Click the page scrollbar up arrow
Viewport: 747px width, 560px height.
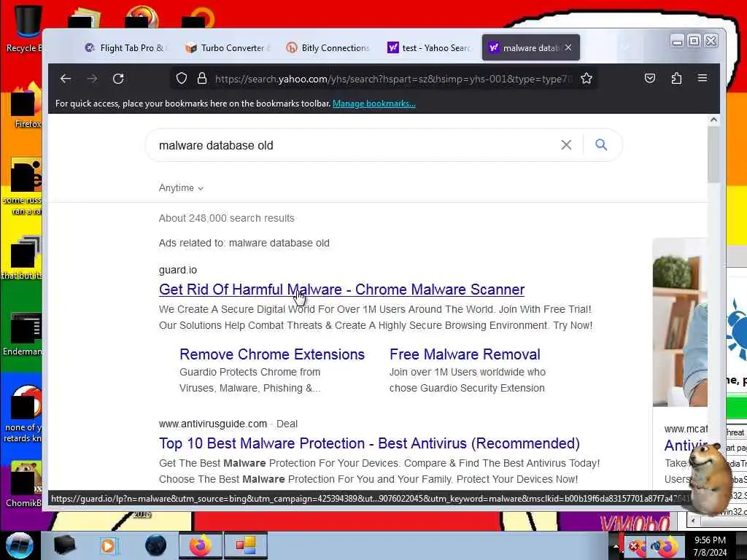[x=713, y=120]
